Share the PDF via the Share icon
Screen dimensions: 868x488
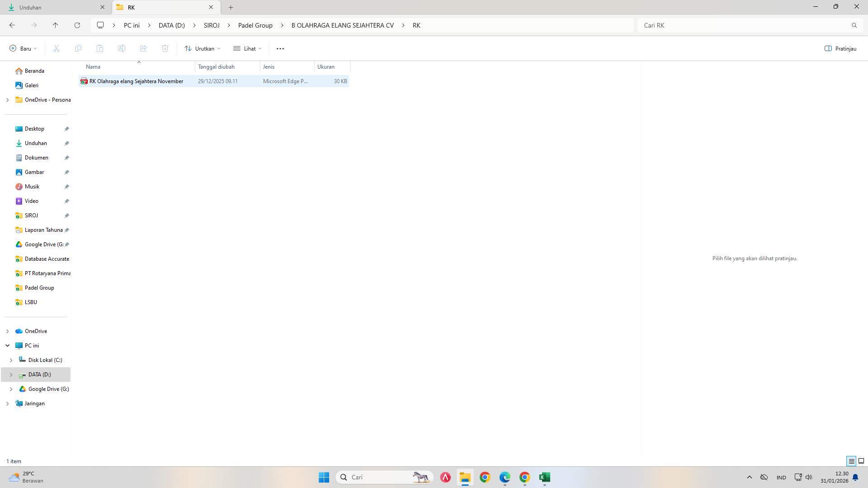(143, 48)
